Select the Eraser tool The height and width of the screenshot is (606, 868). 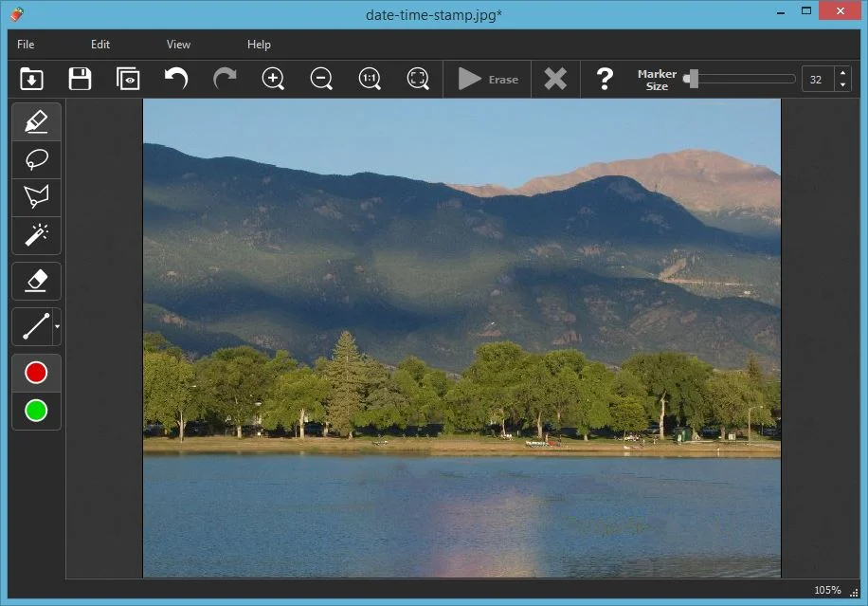pyautogui.click(x=36, y=281)
